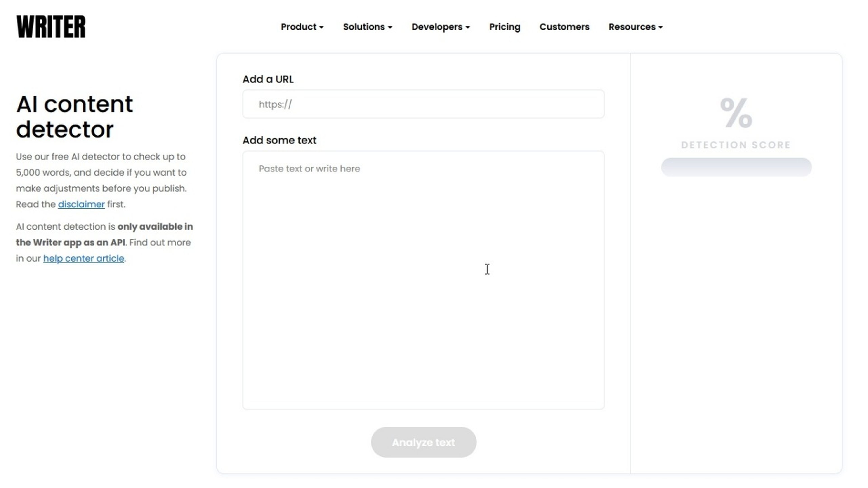Screen dimensions: 868x488
Task: Open the Customers page
Action: [x=564, y=27]
